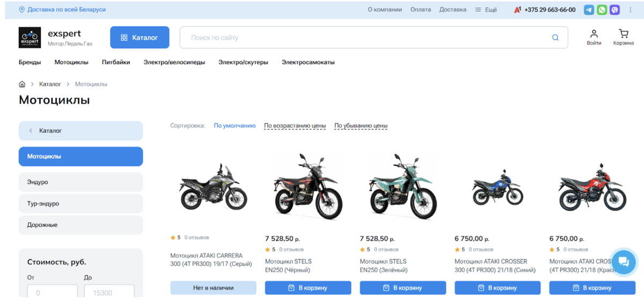This screenshot has height=302, width=644.
Task: Open the WhatsApp messenger icon
Action: click(602, 10)
